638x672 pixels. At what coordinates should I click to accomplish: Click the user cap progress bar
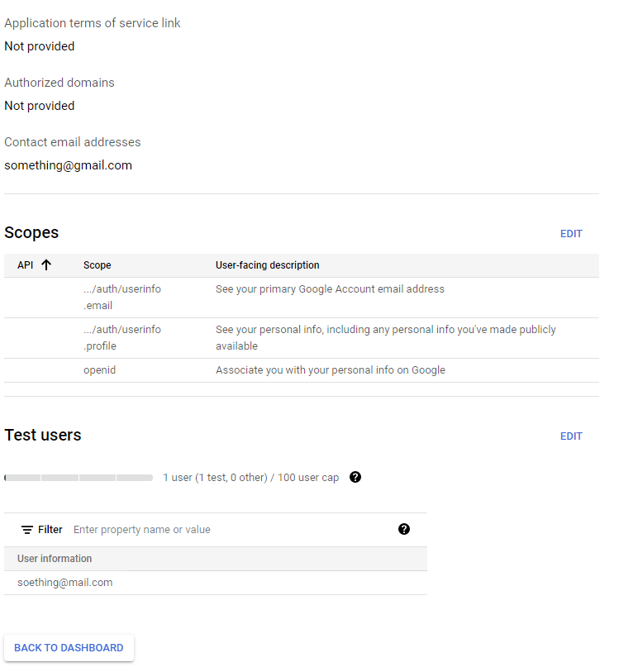[79, 478]
